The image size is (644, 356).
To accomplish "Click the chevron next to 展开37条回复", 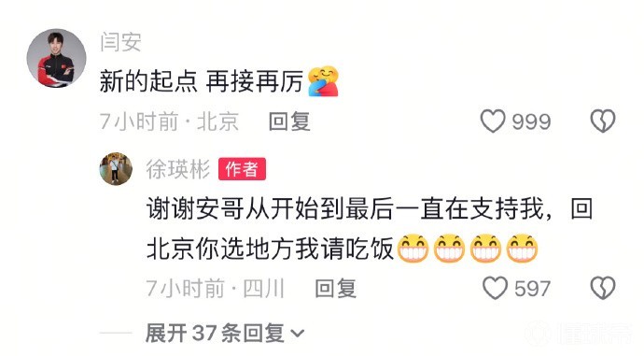I will pyautogui.click(x=298, y=334).
